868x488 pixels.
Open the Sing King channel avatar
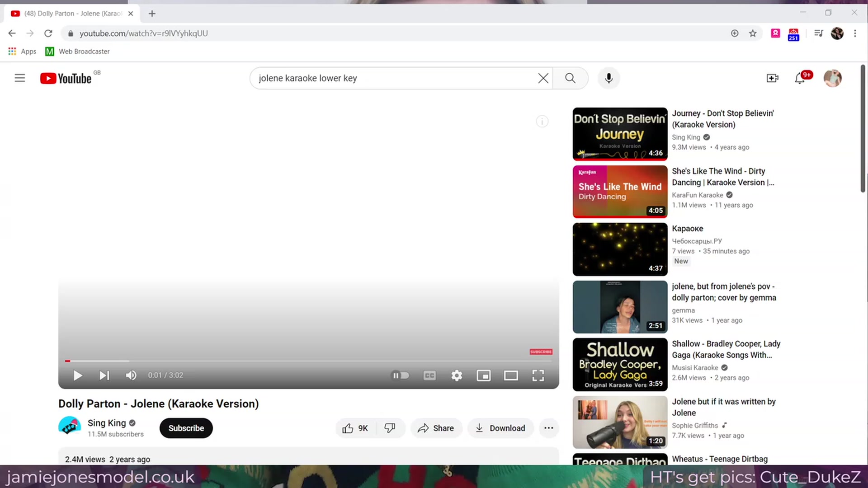[x=70, y=426]
